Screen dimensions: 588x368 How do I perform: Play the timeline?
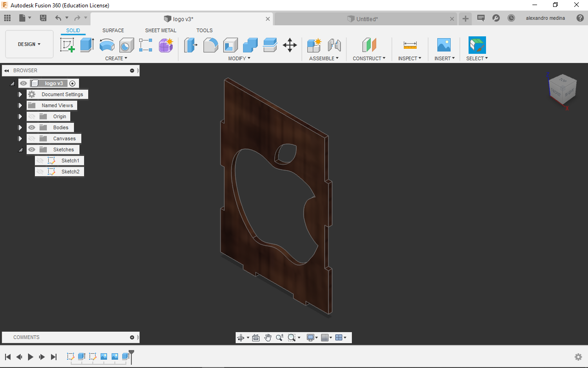pyautogui.click(x=30, y=357)
